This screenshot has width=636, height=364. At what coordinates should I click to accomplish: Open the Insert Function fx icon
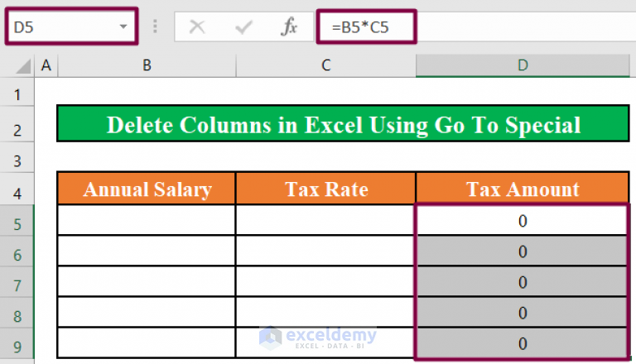289,26
